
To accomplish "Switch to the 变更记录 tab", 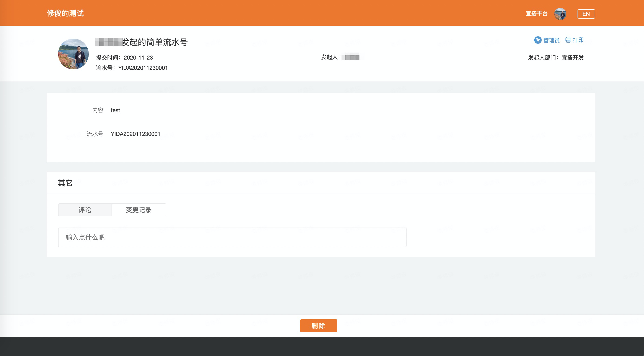I will point(139,210).
